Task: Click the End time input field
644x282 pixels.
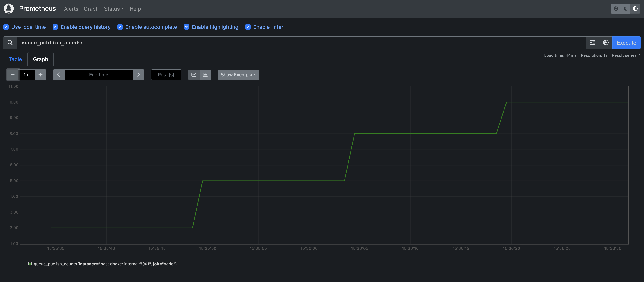Action: click(99, 74)
